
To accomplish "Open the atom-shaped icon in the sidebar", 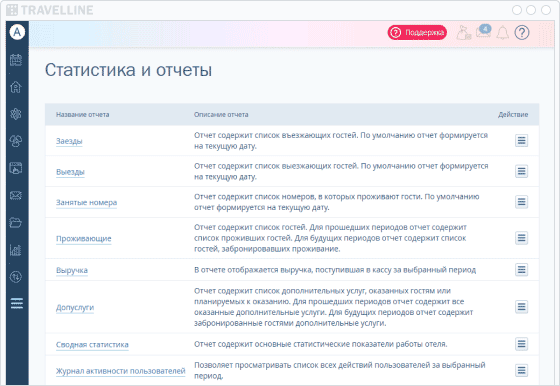I will [x=16, y=114].
